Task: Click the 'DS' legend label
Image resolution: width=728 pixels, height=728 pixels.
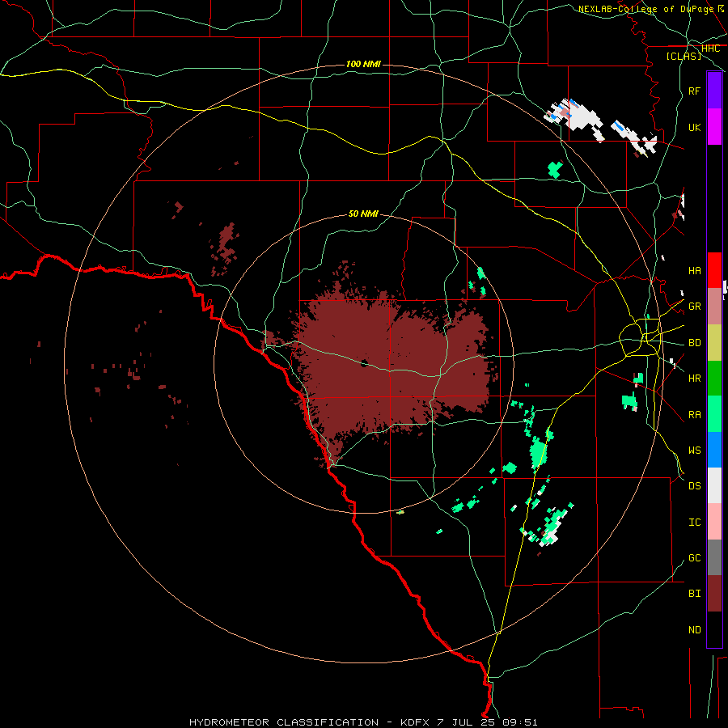Action: coord(694,485)
